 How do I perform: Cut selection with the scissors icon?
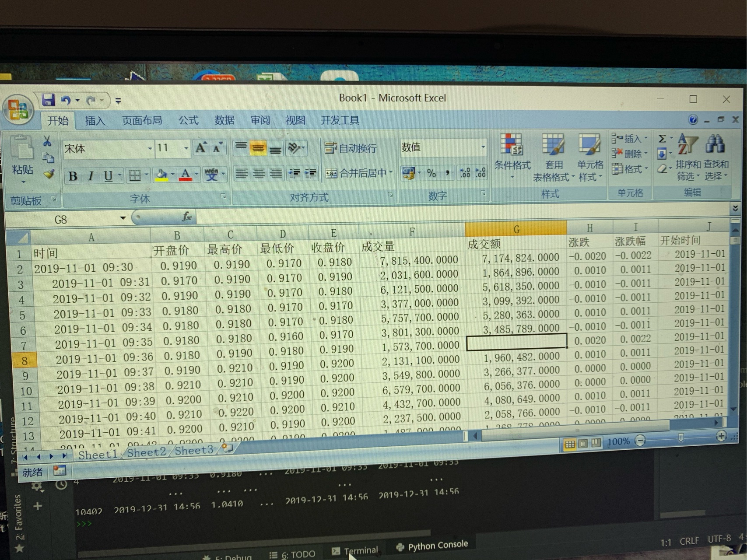pyautogui.click(x=47, y=141)
